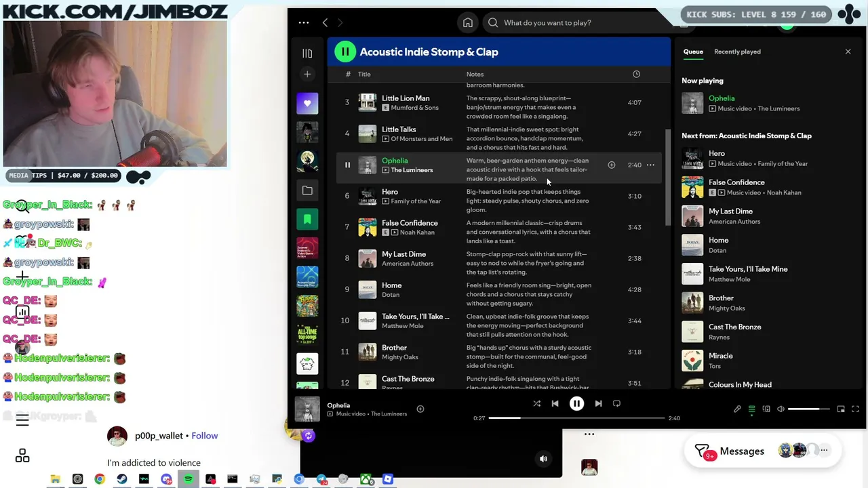Go back with Spotify's back arrow
This screenshot has width=868, height=488.
[325, 22]
